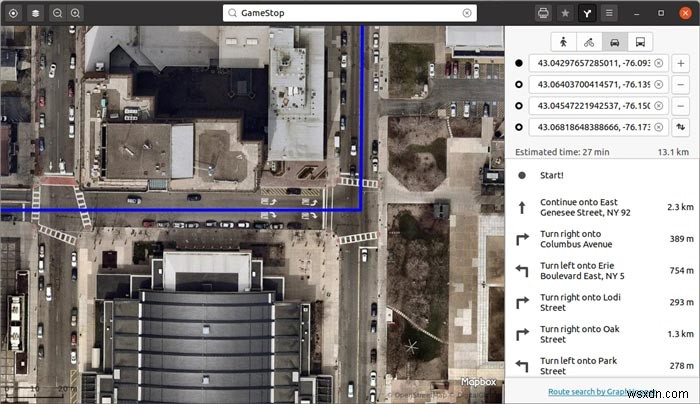This screenshot has width=700, height=404.
Task: Open the hamburger main menu
Action: [609, 13]
